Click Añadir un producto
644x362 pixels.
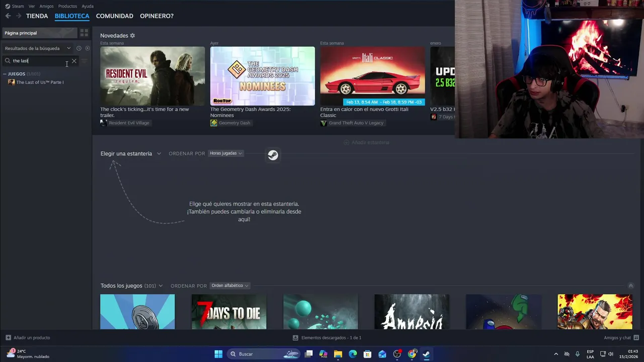[x=28, y=338]
